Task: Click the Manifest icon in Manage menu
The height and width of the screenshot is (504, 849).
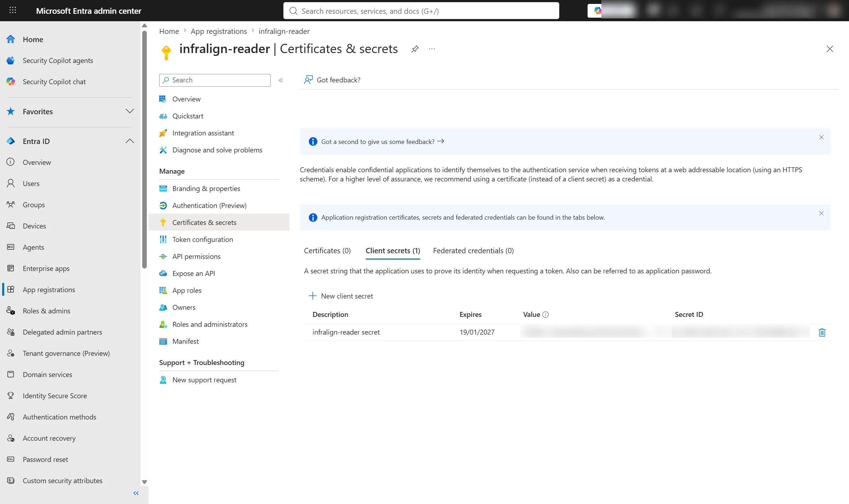Action: click(163, 342)
